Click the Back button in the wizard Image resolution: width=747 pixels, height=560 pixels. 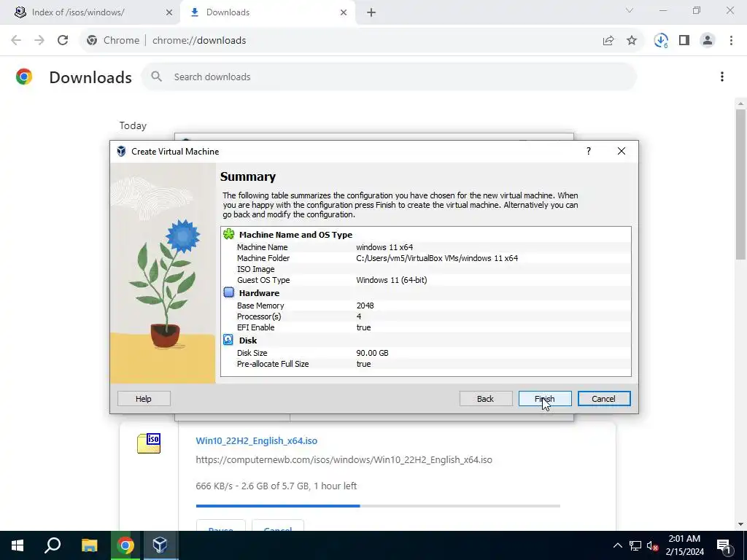coord(485,399)
